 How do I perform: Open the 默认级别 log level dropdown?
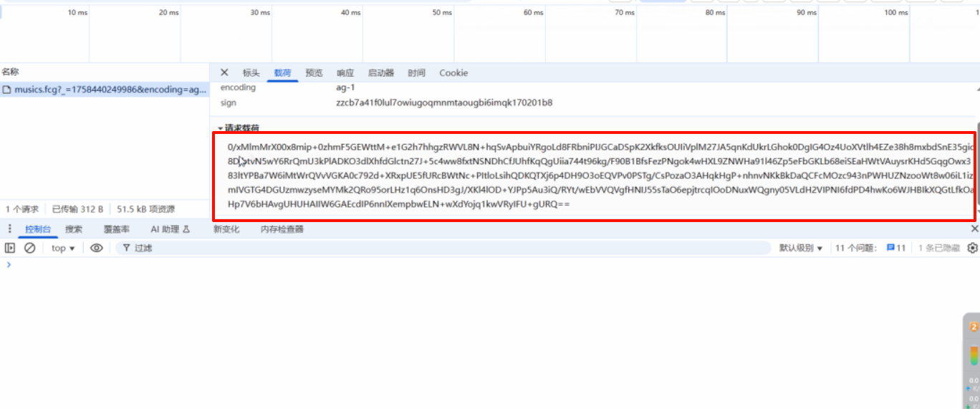pos(801,248)
